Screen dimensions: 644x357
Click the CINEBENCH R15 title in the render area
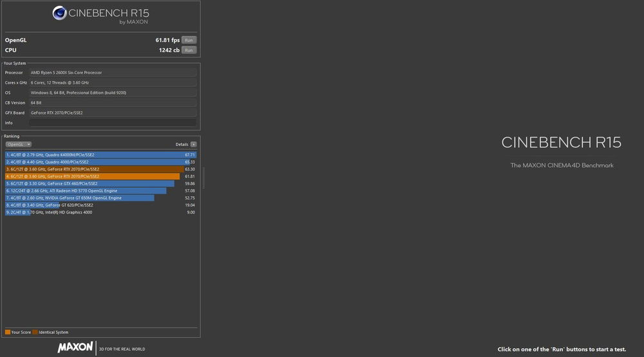(x=561, y=142)
